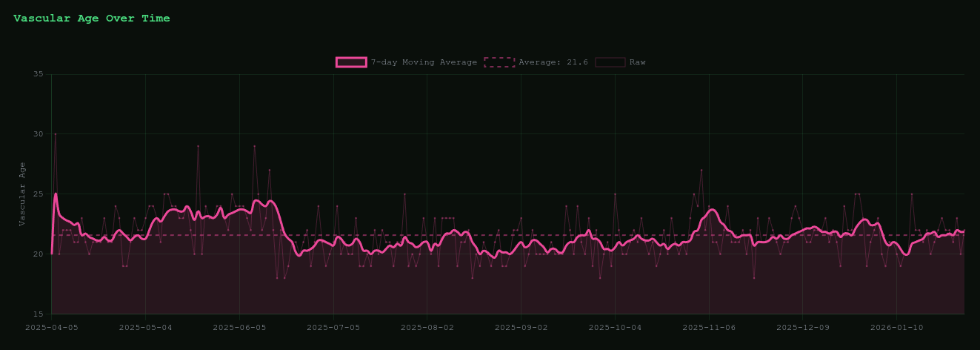Select the 2025-04-05 x-axis date label
This screenshot has width=980, height=350.
51,326
